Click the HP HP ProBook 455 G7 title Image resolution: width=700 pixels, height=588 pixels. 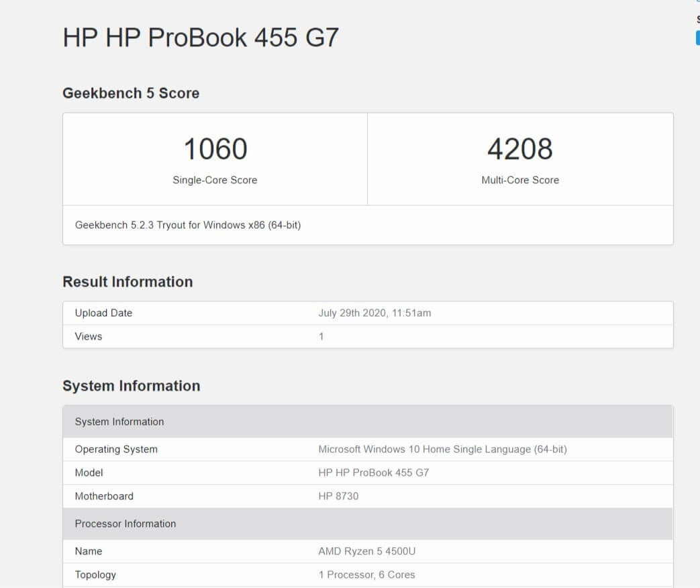201,37
